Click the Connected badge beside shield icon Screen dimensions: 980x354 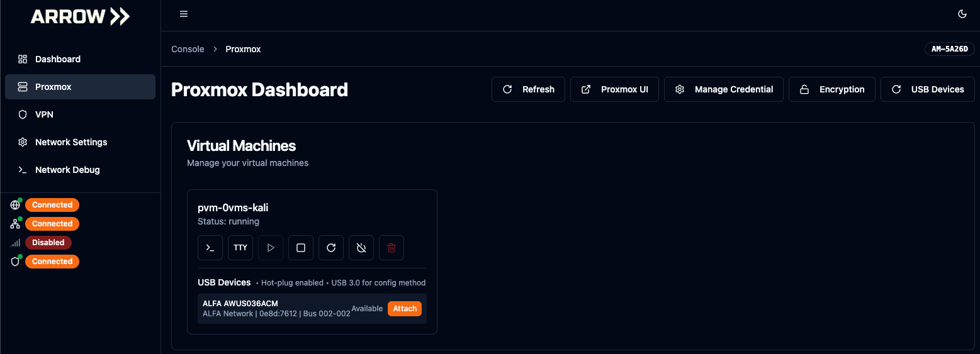pyautogui.click(x=52, y=262)
